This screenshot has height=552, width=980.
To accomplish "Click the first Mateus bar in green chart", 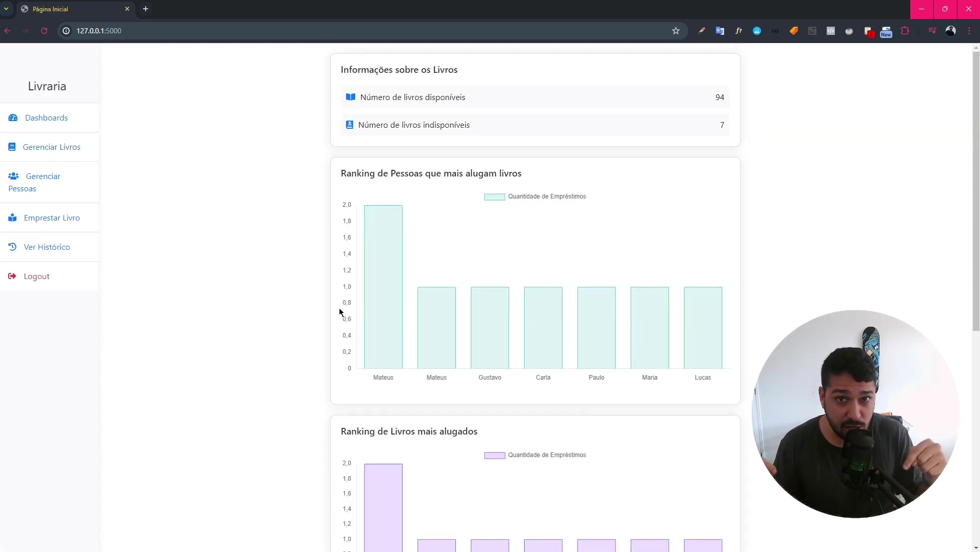I will pos(383,287).
